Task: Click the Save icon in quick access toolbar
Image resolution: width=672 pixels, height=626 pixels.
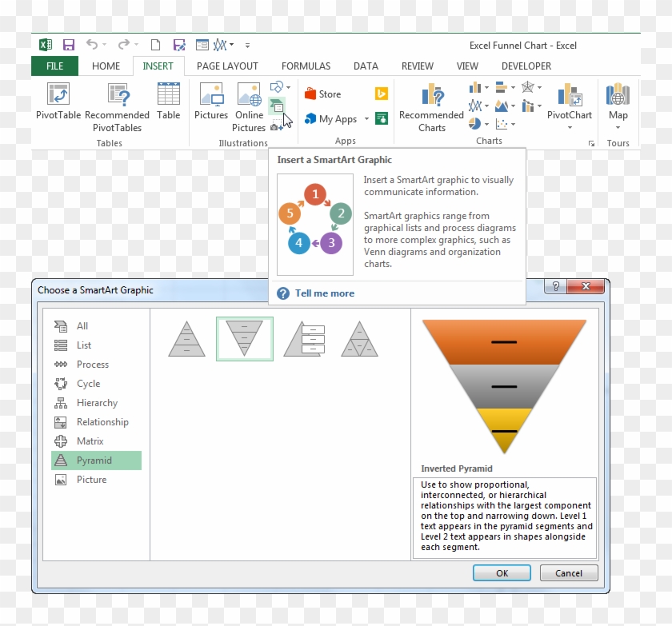Action: (x=69, y=45)
